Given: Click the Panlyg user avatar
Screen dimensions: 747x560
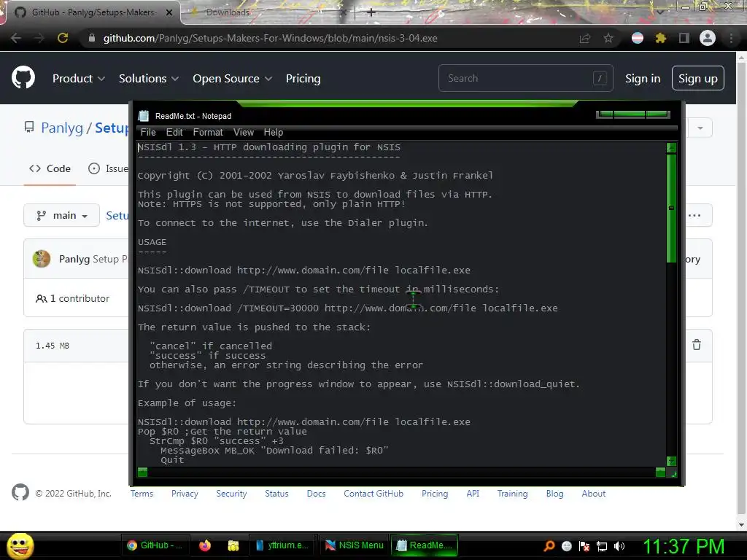Looking at the screenshot, I should click(42, 259).
